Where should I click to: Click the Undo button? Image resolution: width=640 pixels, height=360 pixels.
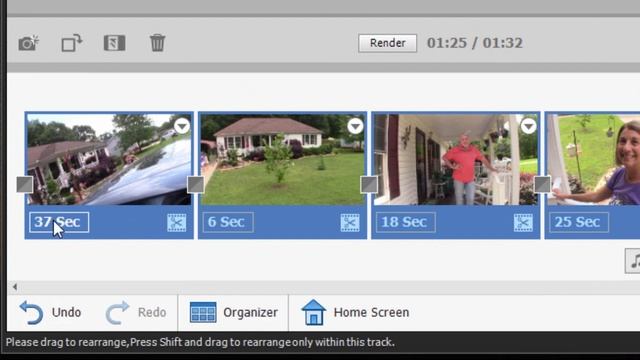click(x=51, y=313)
